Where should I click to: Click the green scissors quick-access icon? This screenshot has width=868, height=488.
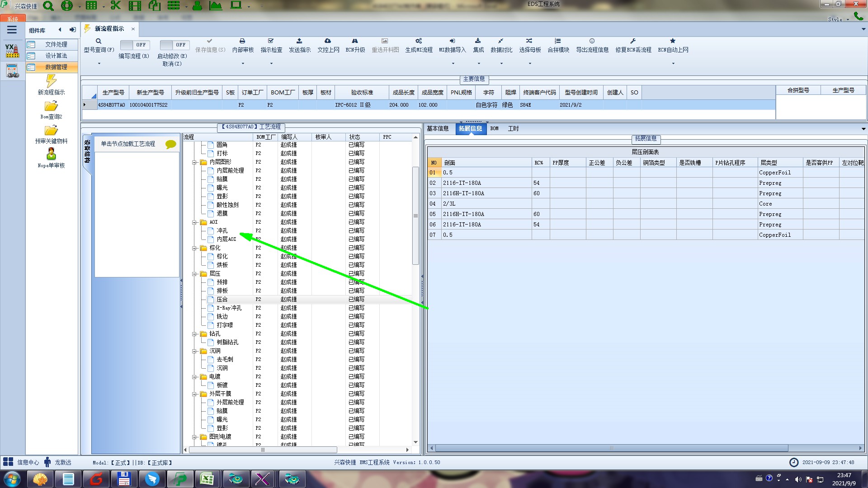tap(116, 6)
